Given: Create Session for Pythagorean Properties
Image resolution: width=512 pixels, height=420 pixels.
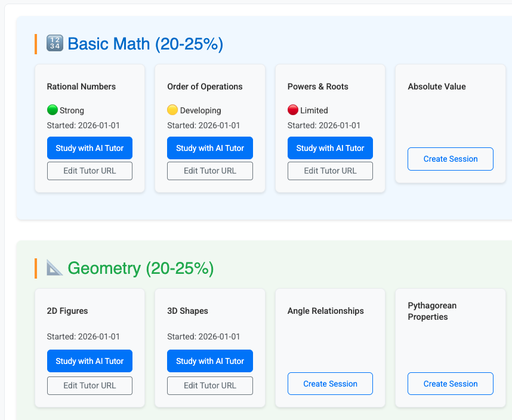Looking at the screenshot, I should point(451,384).
